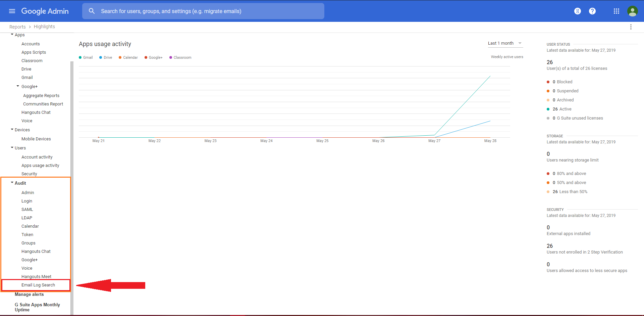Open Hangouts Chat under Apps
Screen dimensions: 644x316
[x=36, y=112]
